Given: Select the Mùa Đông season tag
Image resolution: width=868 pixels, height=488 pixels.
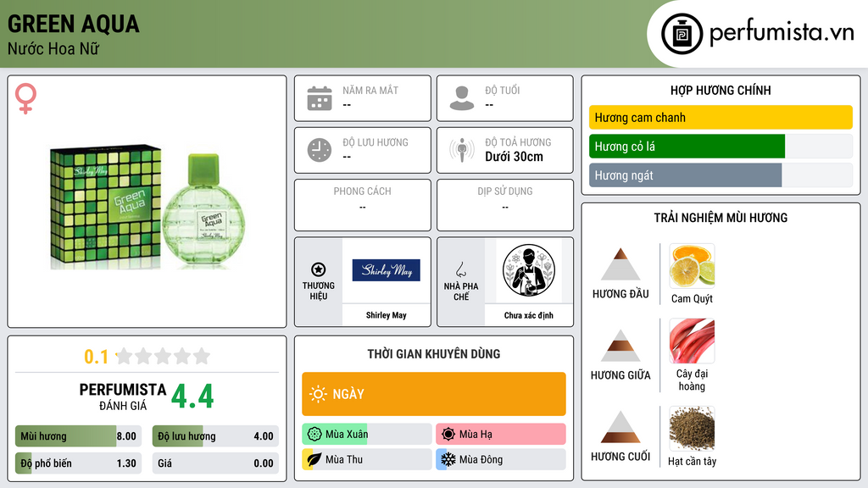Looking at the screenshot, I should [x=501, y=459].
